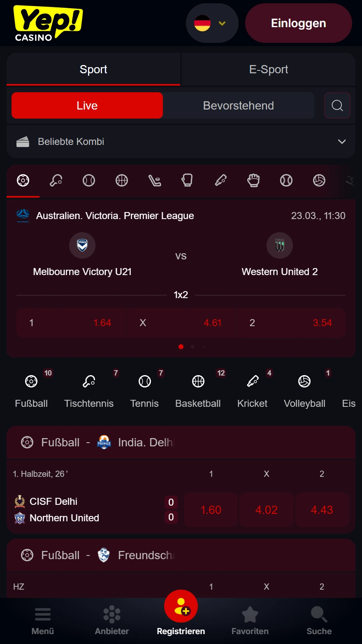Screen dimensions: 362x644
Task: Open the German flag language dropdown
Action: (x=212, y=23)
